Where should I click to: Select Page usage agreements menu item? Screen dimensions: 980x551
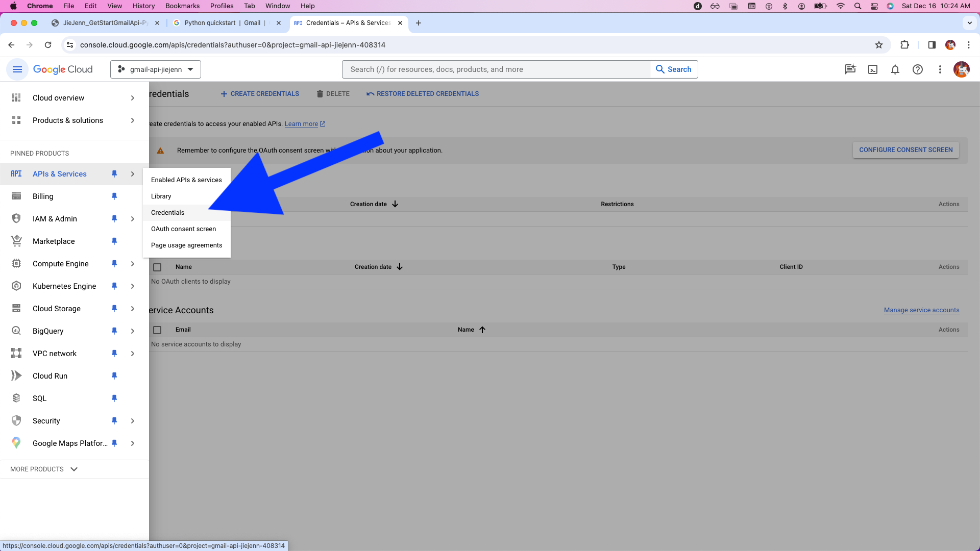click(186, 245)
